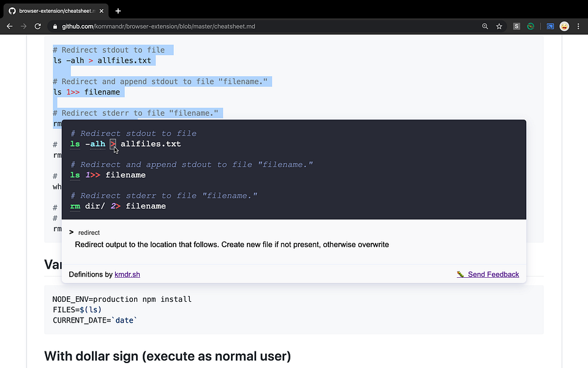
Task: Click 'NODE_ENV=production npm install' code line
Action: coord(122,299)
